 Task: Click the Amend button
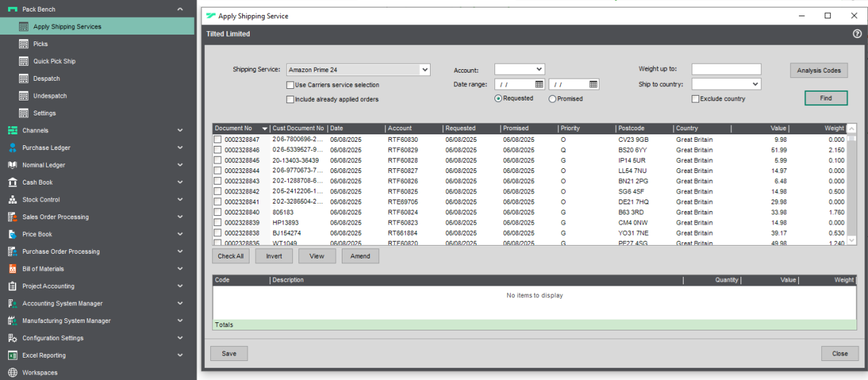360,256
